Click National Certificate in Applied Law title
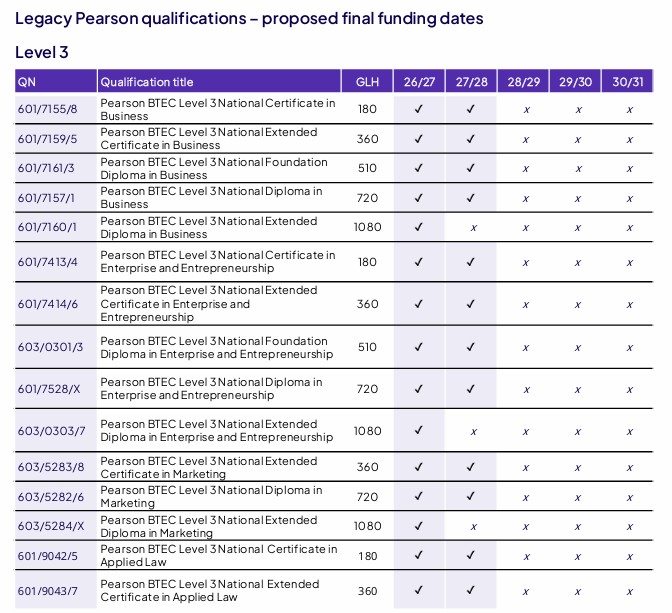 [219, 556]
